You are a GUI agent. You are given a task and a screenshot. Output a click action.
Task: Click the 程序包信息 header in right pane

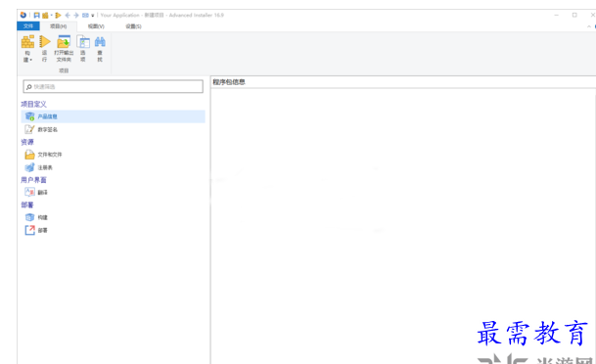(229, 82)
